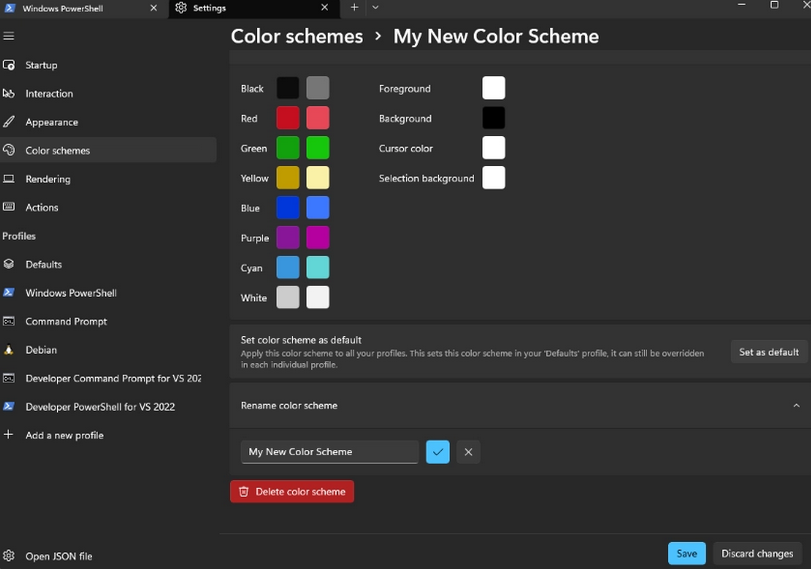Select the Command Prompt profile

pos(108,321)
